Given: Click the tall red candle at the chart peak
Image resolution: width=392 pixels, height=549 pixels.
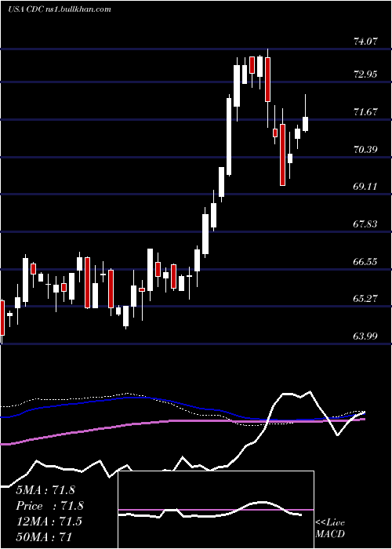Looking at the screenshot, I should pos(268,79).
